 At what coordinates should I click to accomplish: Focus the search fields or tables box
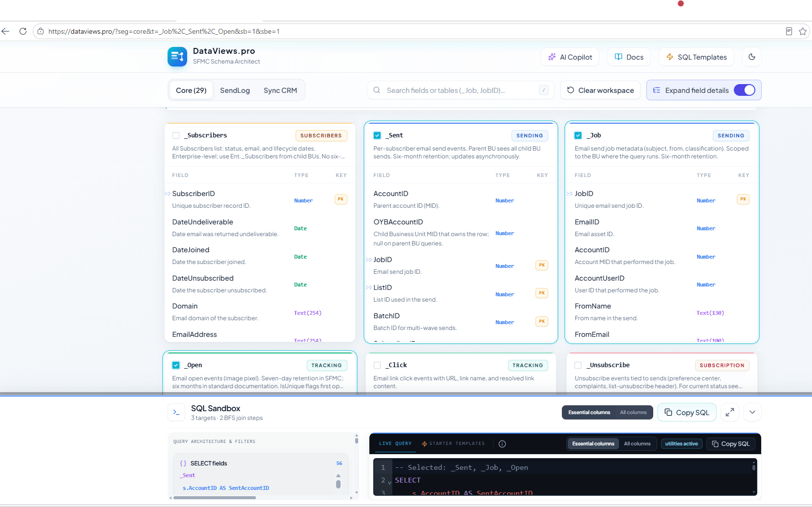[x=460, y=90]
